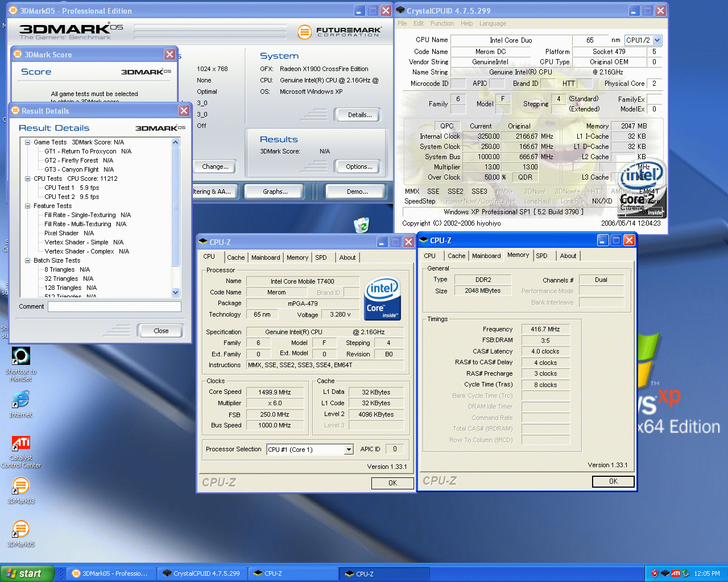Image resolution: width=728 pixels, height=582 pixels.
Task: Click Close in Result Details dialog
Action: tap(160, 331)
